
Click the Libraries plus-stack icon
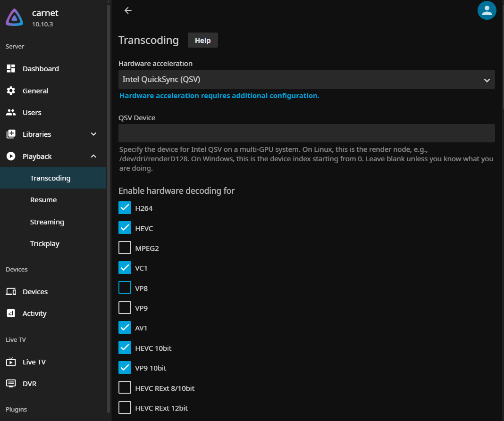11,134
